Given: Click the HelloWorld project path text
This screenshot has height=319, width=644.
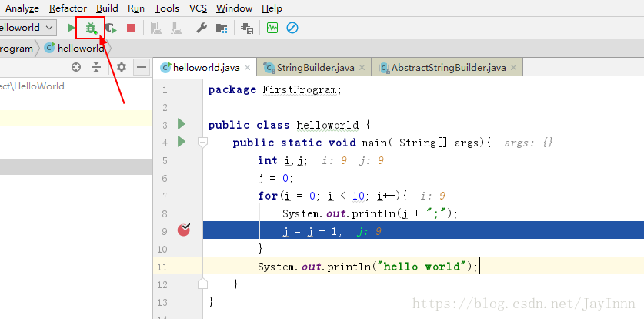Looking at the screenshot, I should [32, 86].
